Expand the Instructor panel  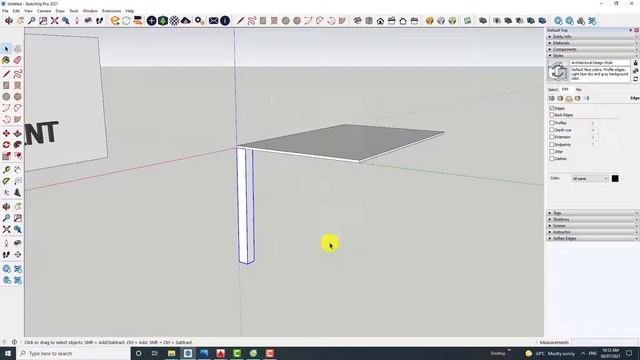[x=593, y=232]
